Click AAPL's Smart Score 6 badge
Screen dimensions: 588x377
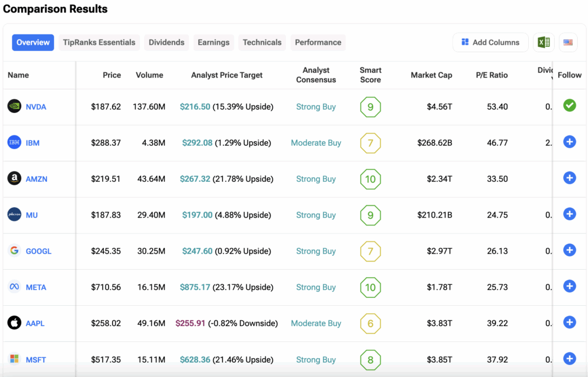(370, 324)
